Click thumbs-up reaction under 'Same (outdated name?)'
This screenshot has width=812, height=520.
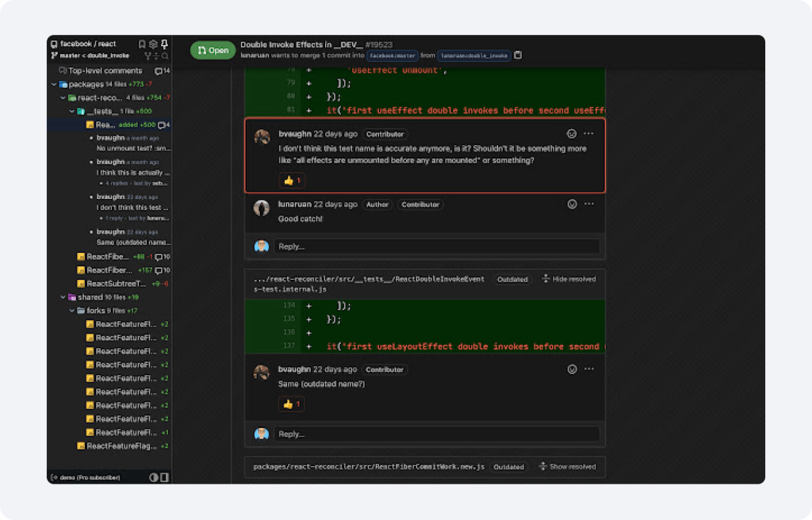click(x=292, y=404)
